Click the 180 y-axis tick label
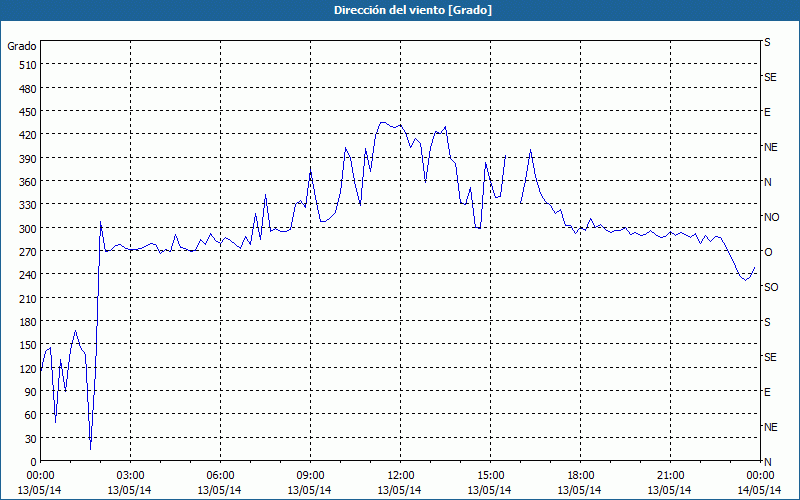The width and height of the screenshot is (800, 500). coord(28,322)
